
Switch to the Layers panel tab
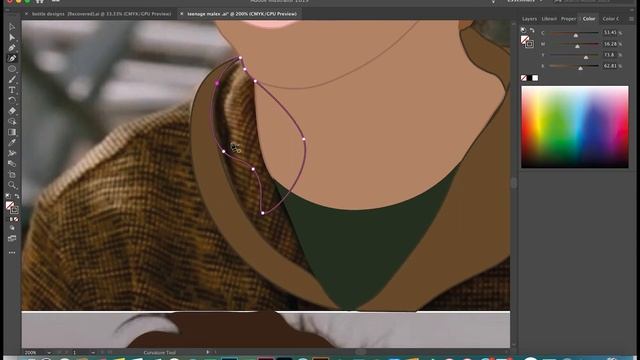[529, 19]
